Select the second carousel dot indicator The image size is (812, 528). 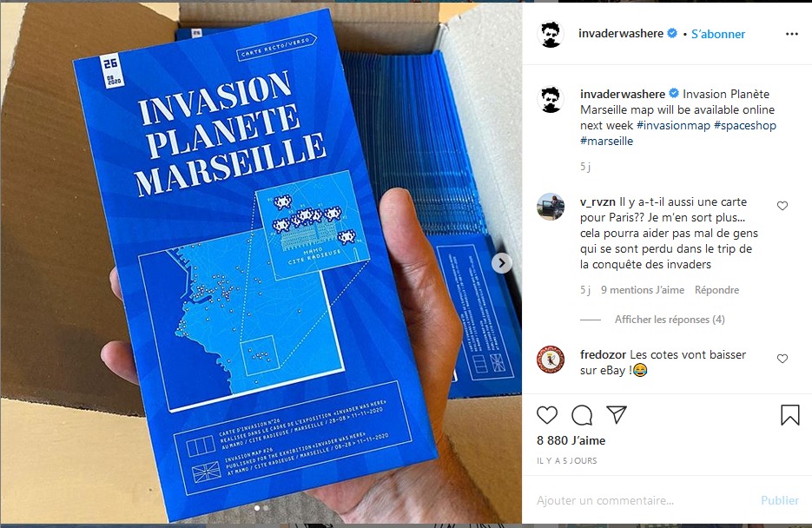click(x=266, y=508)
